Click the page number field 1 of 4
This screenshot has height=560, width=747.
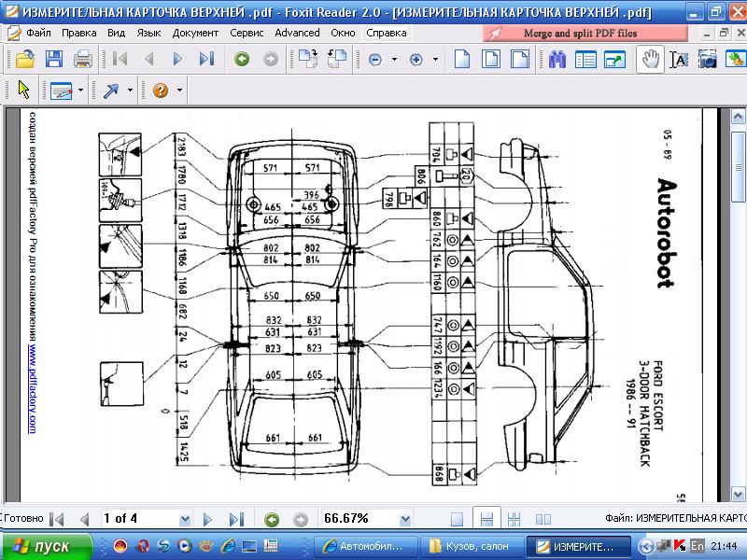click(x=139, y=518)
